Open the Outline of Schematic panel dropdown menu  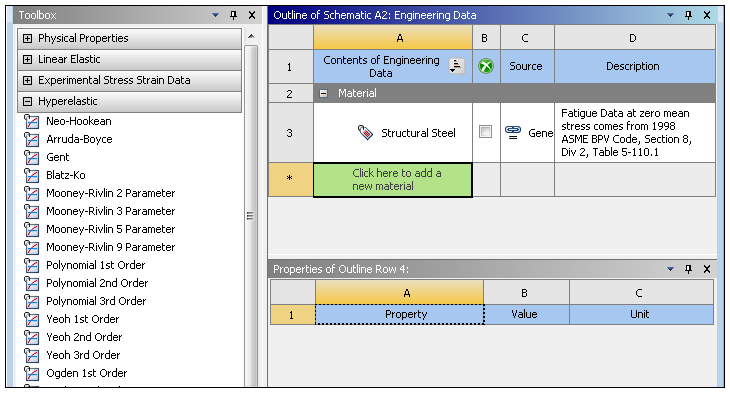[670, 15]
